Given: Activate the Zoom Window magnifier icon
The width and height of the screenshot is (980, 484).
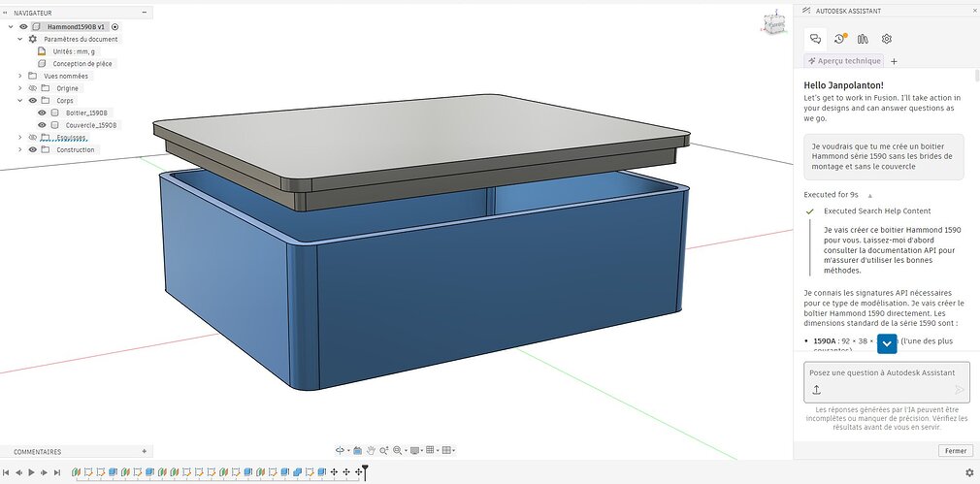Looking at the screenshot, I should click(383, 450).
